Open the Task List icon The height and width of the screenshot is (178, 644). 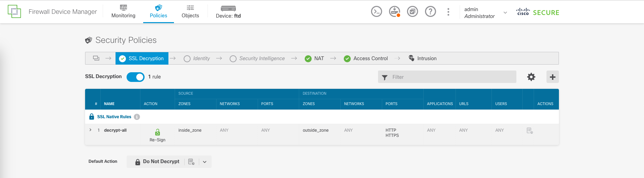[x=412, y=12]
